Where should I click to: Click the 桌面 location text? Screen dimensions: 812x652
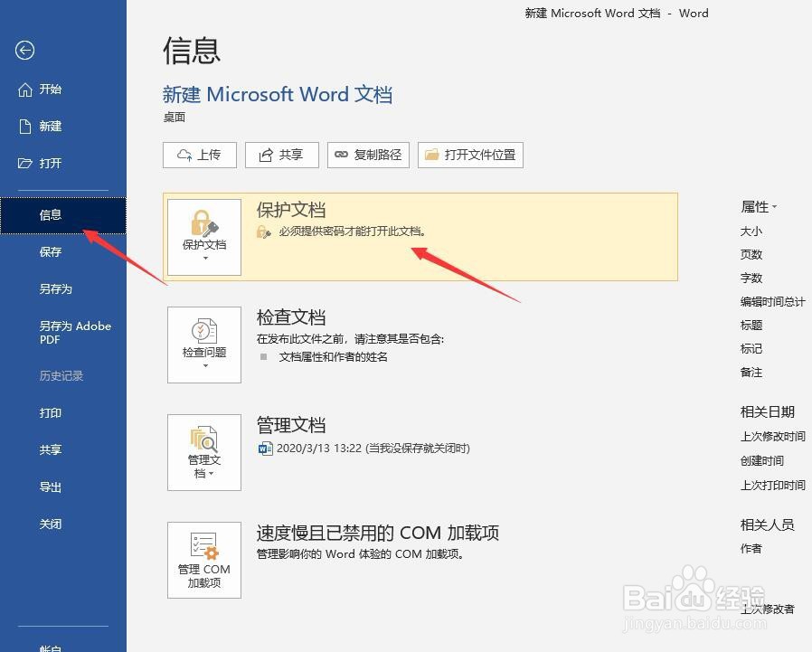click(174, 117)
